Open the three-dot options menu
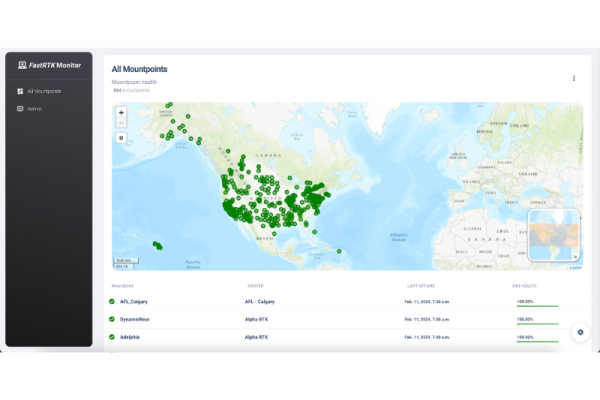This screenshot has height=400, width=600. pos(574,78)
